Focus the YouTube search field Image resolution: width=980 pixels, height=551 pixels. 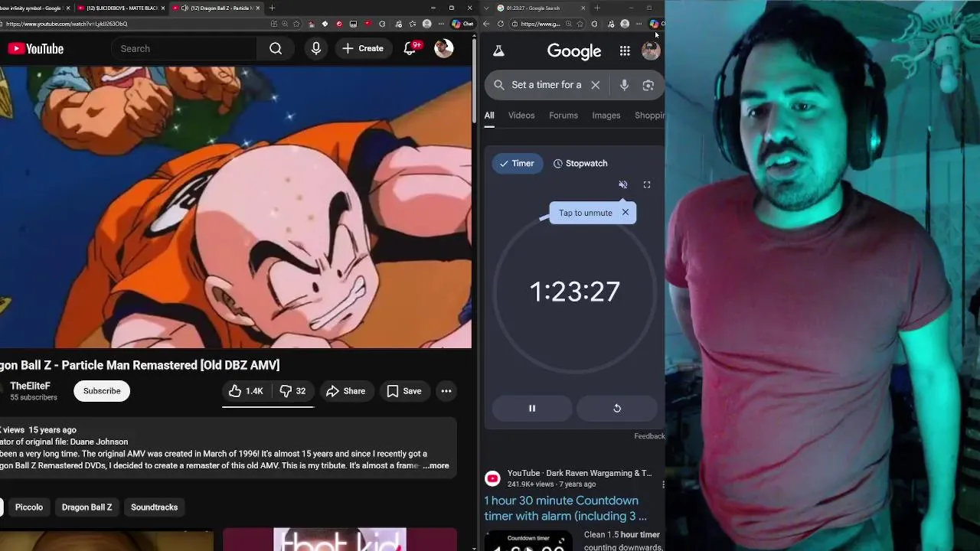pos(184,48)
